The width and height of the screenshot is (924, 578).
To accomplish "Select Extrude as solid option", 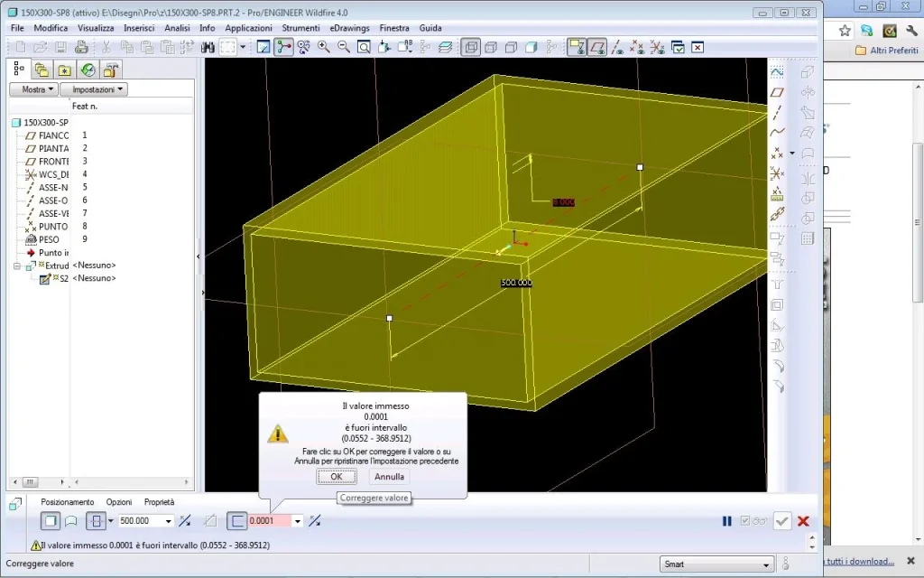I will pos(51,521).
